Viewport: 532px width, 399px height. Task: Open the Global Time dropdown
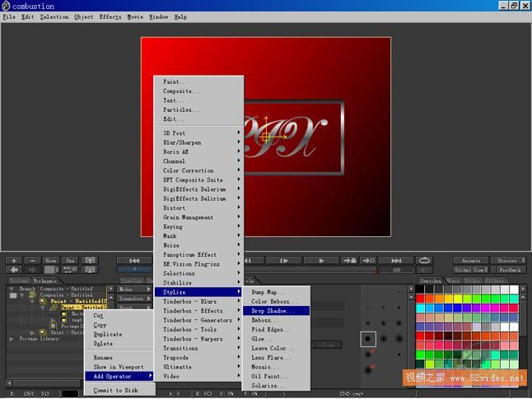[471, 270]
